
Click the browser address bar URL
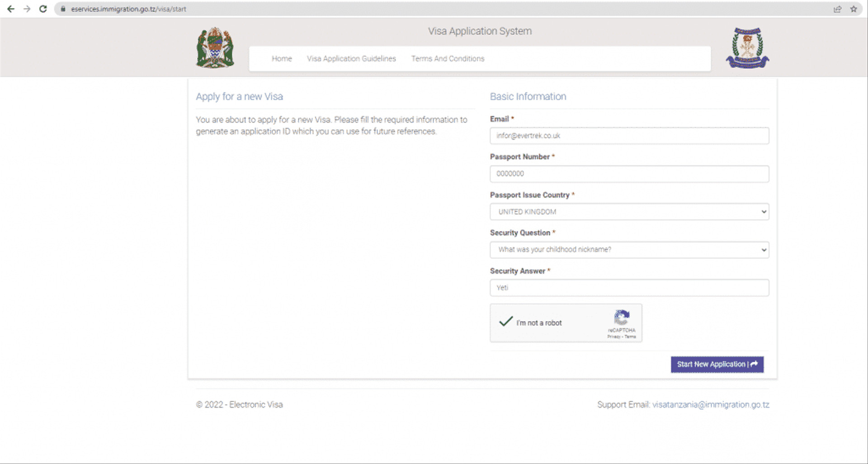[128, 9]
